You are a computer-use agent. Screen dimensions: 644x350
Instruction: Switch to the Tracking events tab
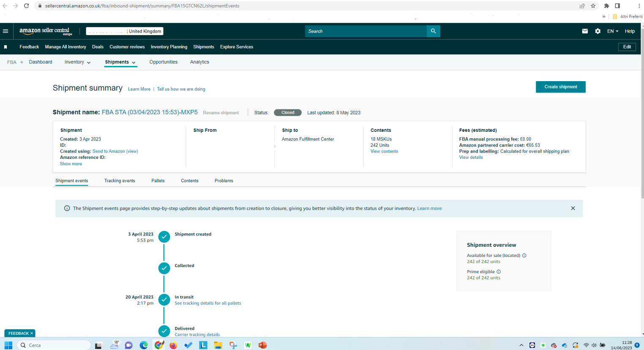tap(120, 181)
